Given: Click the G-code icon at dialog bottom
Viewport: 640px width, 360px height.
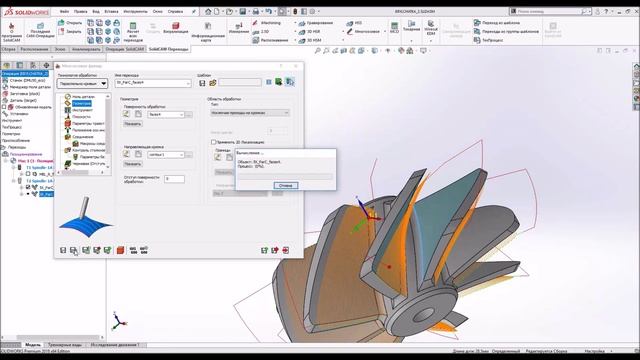Looking at the screenshot, I should pyautogui.click(x=133, y=250).
